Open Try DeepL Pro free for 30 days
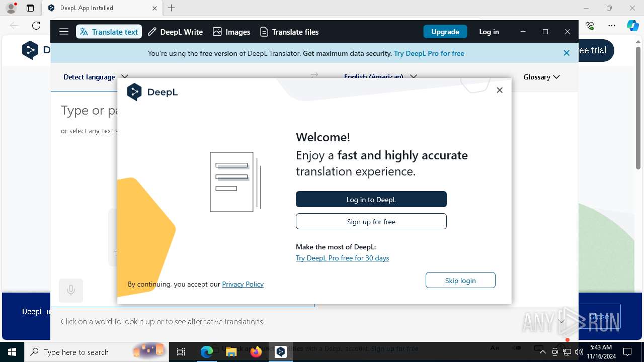 click(x=342, y=258)
